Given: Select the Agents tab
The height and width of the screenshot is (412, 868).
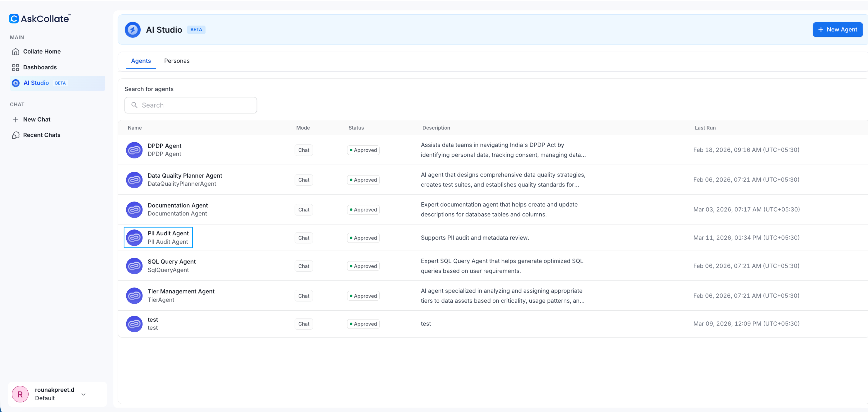Looking at the screenshot, I should (141, 61).
